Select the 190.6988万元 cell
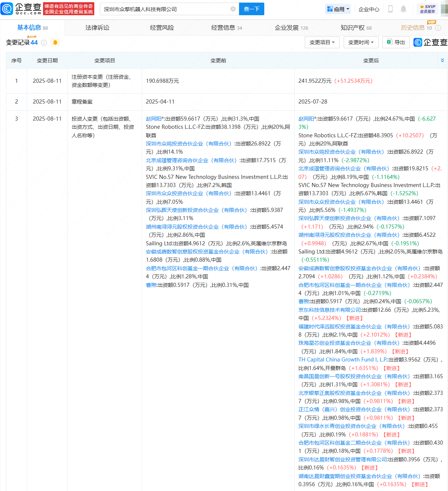Image resolution: width=448 pixels, height=491 pixels. click(218, 81)
